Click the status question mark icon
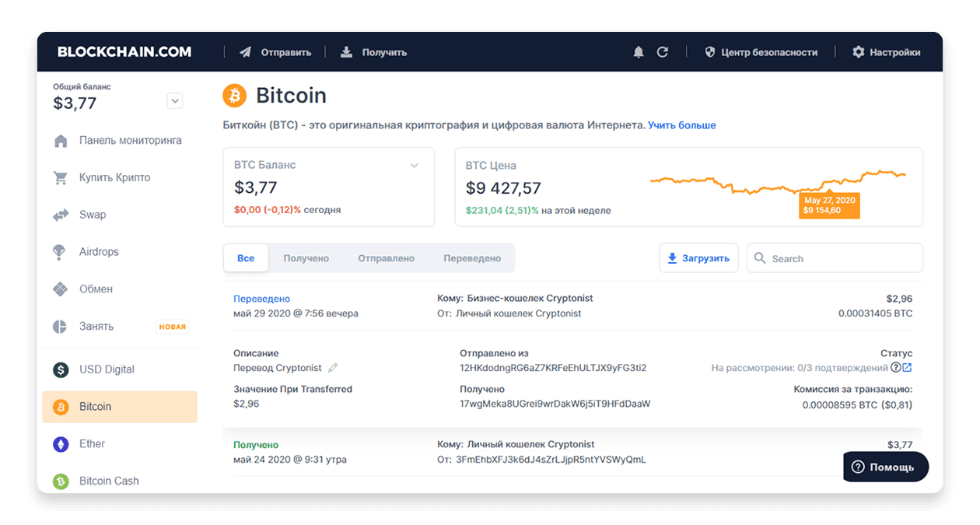The image size is (980, 525). 896,368
